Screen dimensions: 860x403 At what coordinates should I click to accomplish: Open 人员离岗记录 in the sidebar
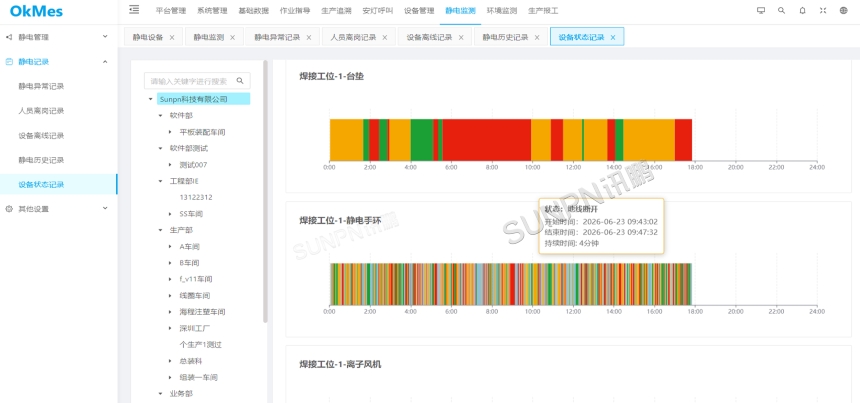tap(41, 111)
